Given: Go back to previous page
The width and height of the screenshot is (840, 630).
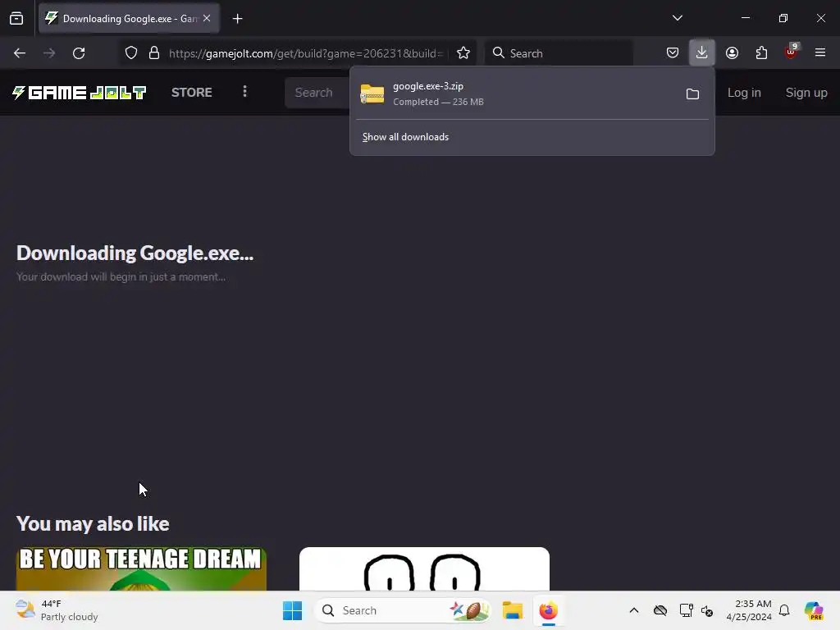Looking at the screenshot, I should click(x=20, y=53).
